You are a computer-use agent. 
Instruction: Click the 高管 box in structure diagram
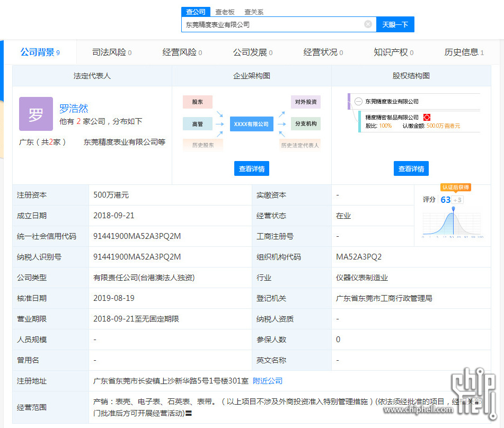(x=197, y=124)
